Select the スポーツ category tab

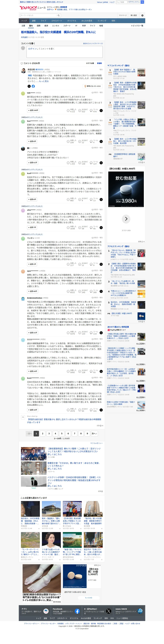[67, 26]
